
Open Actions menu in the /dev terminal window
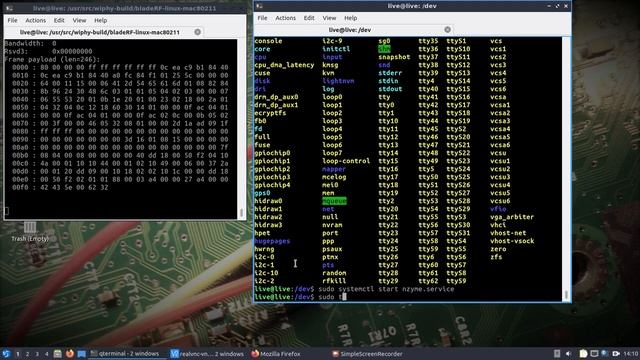(285, 18)
